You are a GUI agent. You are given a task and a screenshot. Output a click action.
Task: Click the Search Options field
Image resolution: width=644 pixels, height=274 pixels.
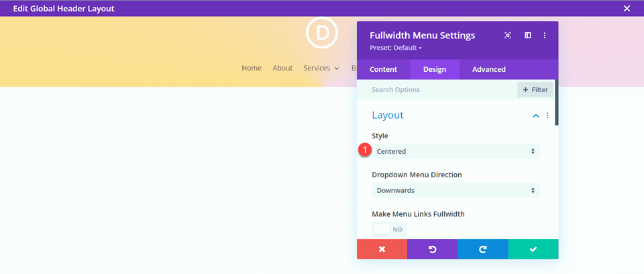(437, 90)
